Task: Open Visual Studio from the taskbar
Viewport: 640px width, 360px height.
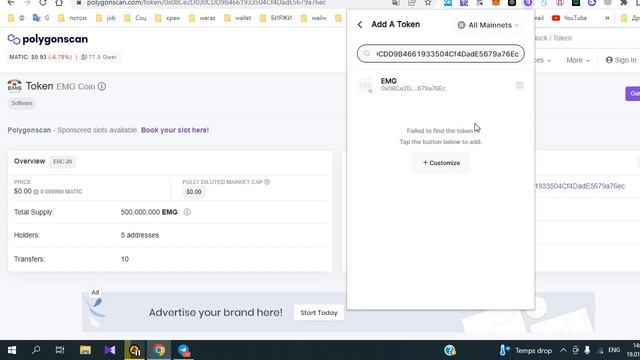Action: pyautogui.click(x=110, y=350)
